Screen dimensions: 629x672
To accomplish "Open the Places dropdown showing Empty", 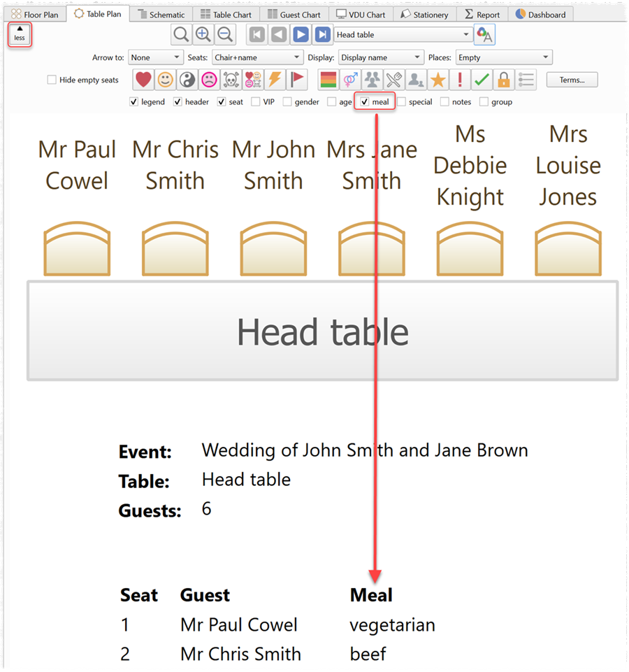I will click(x=503, y=57).
